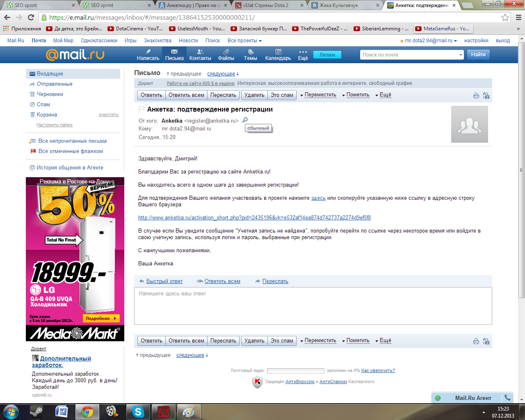Viewport: 525px width, 420px height.
Task: Show hidden bookmarks with the » chevron
Action: coord(518,29)
